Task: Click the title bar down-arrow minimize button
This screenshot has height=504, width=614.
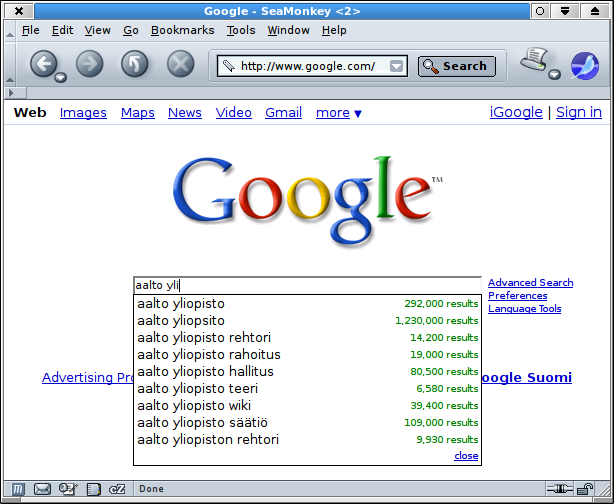Action: point(564,11)
